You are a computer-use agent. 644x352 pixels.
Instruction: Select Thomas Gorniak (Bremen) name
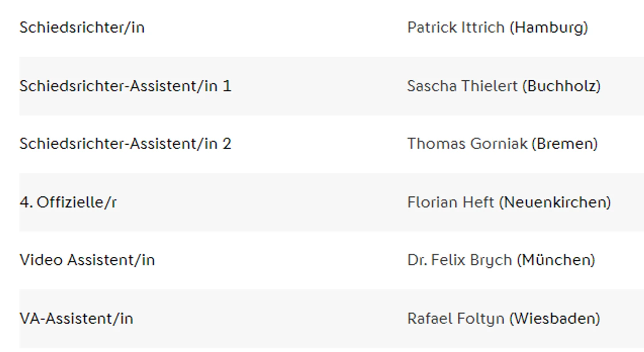(502, 143)
